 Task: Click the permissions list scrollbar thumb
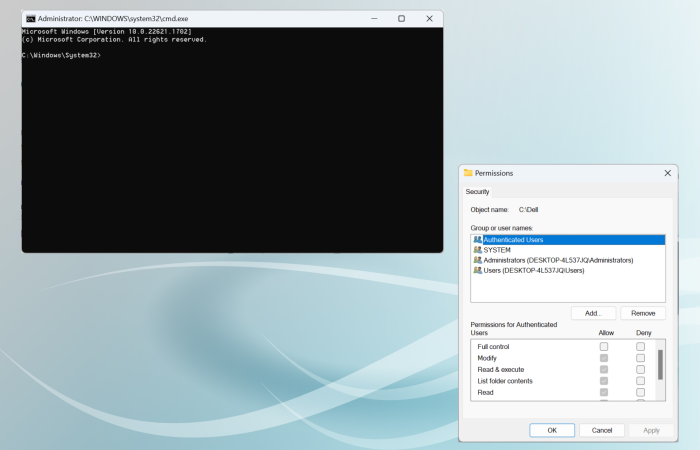[660, 365]
